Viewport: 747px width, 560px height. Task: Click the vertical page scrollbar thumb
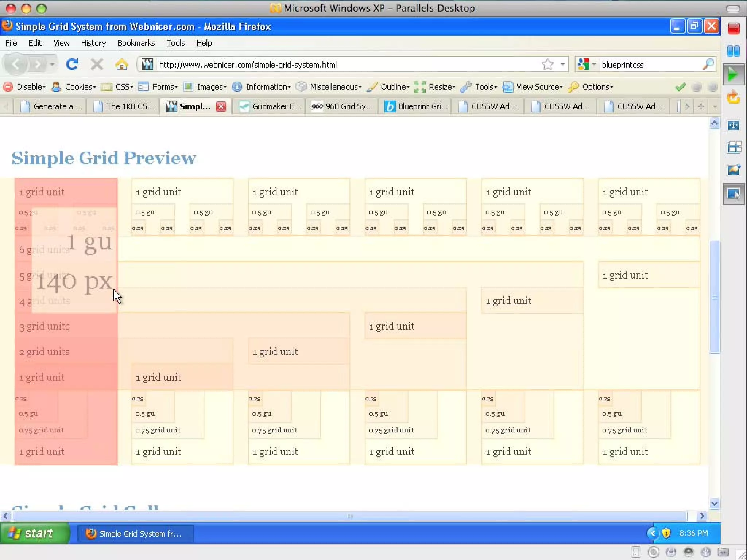tap(714, 296)
